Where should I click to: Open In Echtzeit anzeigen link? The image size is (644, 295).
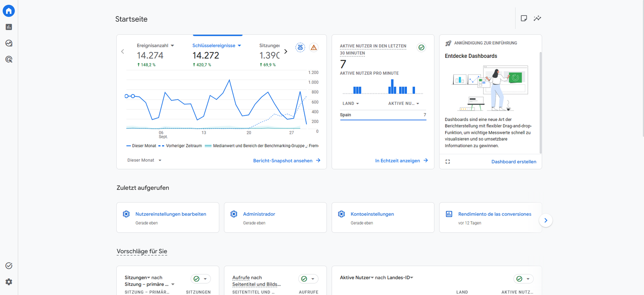point(401,160)
